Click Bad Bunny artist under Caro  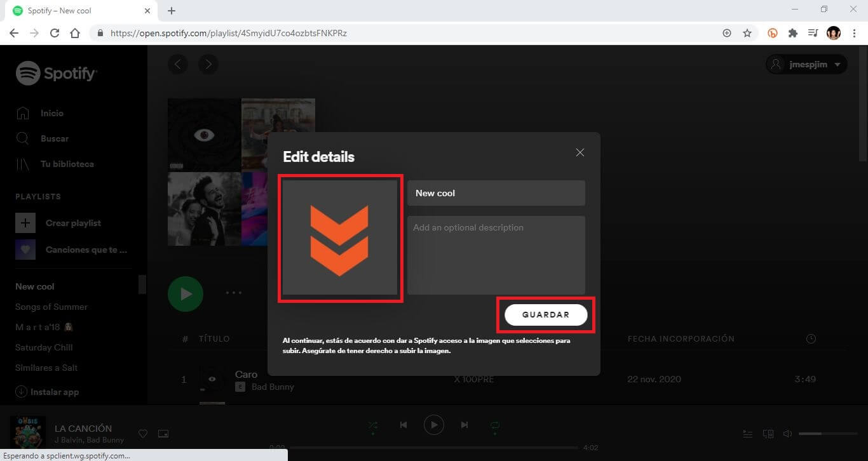pyautogui.click(x=273, y=387)
